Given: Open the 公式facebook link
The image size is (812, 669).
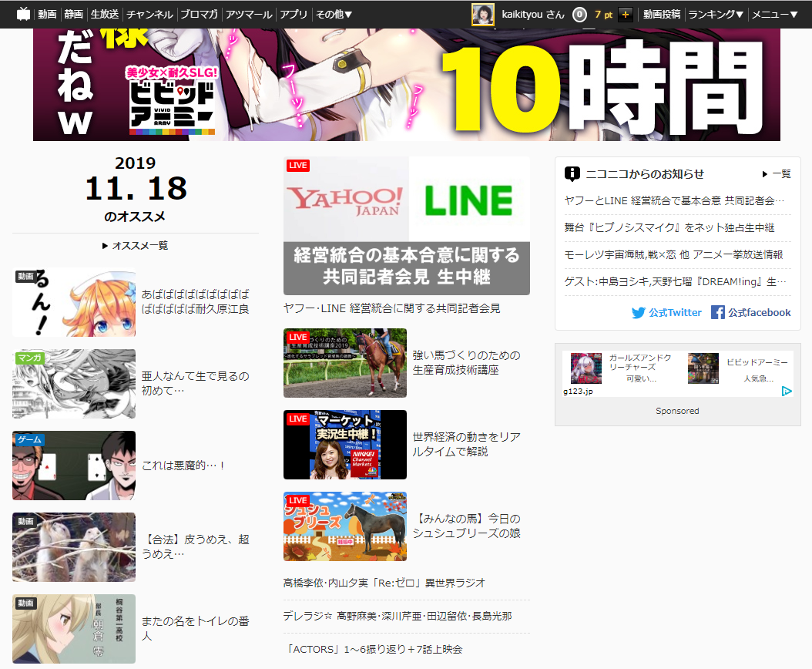Looking at the screenshot, I should point(751,312).
